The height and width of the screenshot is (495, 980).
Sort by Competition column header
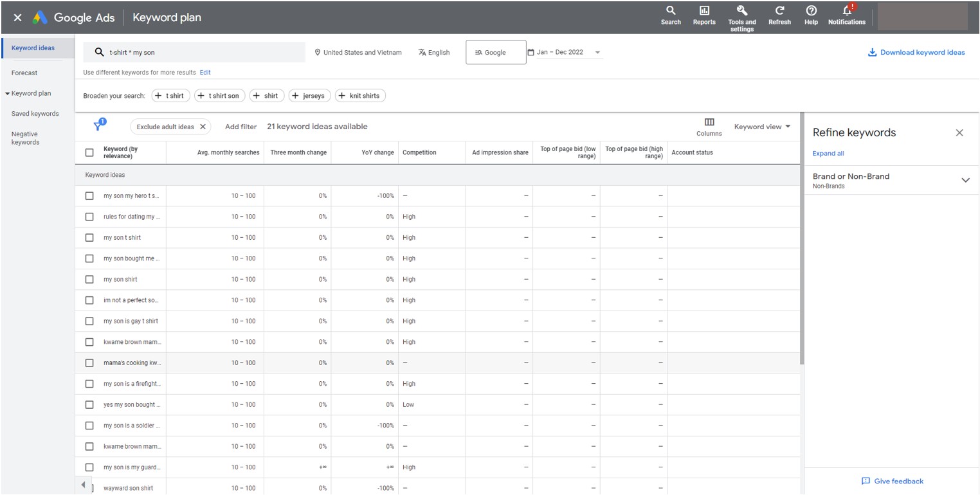pos(419,152)
